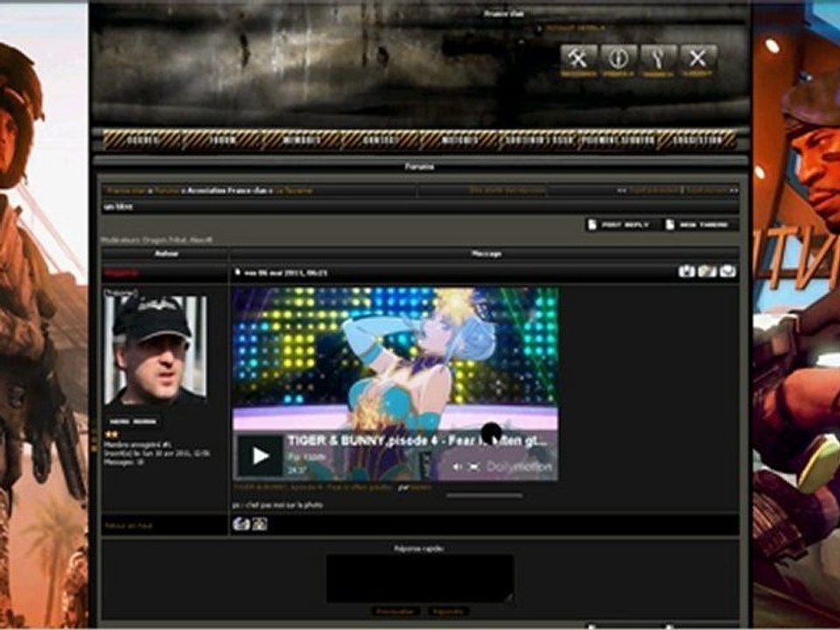Click the previous topic link in navigation bar
The height and width of the screenshot is (630, 840).
[653, 190]
